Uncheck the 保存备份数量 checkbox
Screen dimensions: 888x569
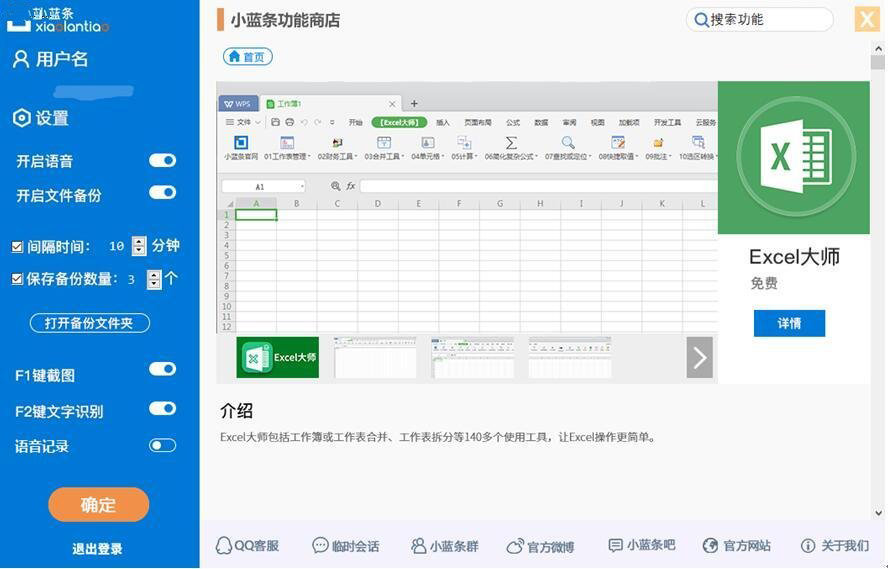17,279
